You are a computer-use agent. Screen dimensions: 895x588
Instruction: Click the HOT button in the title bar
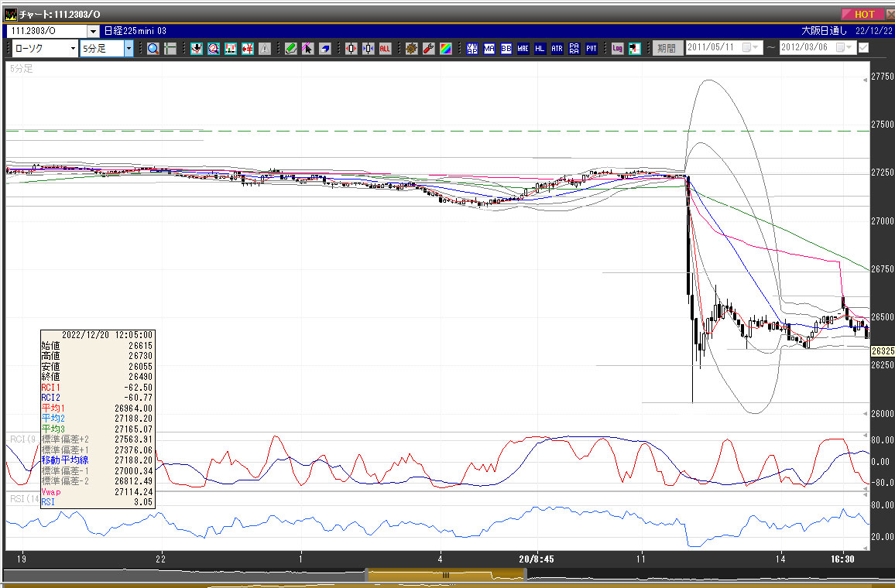click(x=863, y=14)
